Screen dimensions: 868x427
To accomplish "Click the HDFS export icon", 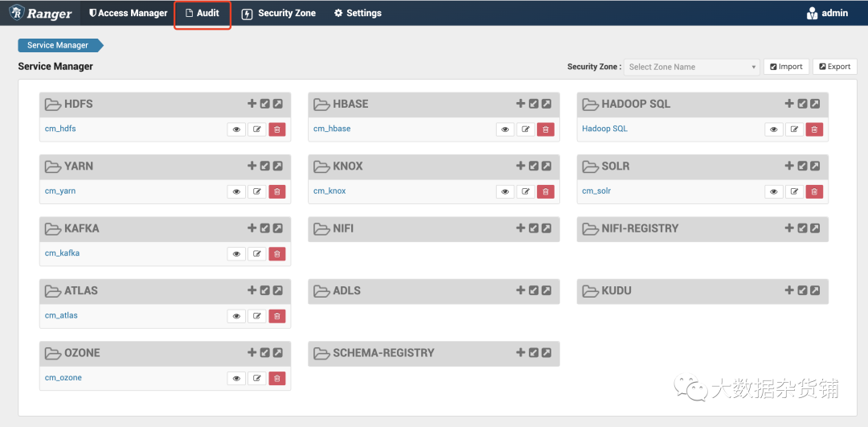I will 278,104.
